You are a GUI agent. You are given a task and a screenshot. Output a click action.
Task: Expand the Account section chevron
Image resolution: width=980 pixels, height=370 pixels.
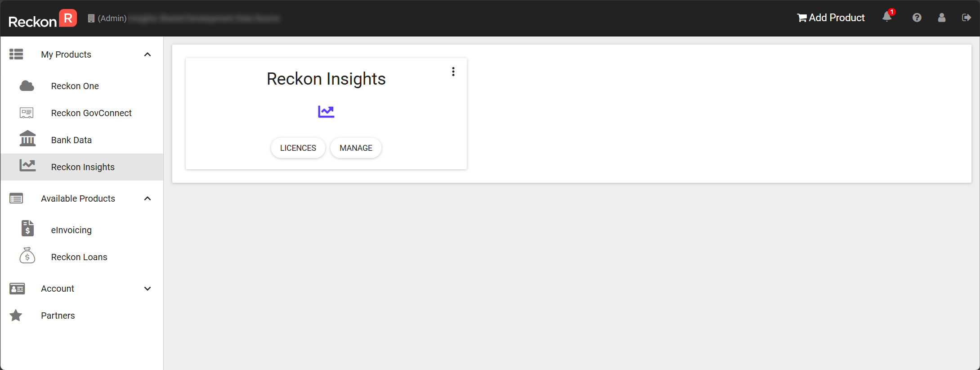pyautogui.click(x=148, y=289)
